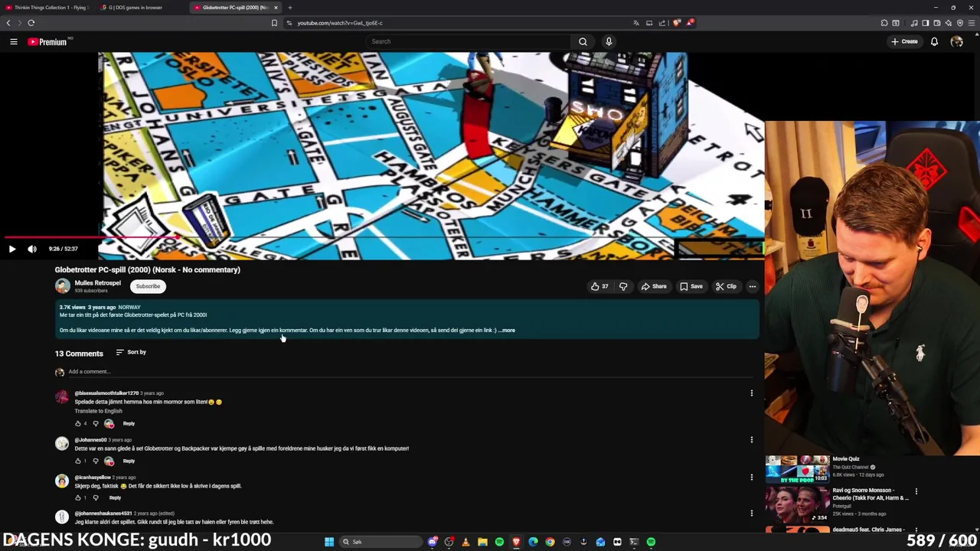Go back in browser history
The height and width of the screenshot is (551, 980).
[x=8, y=23]
